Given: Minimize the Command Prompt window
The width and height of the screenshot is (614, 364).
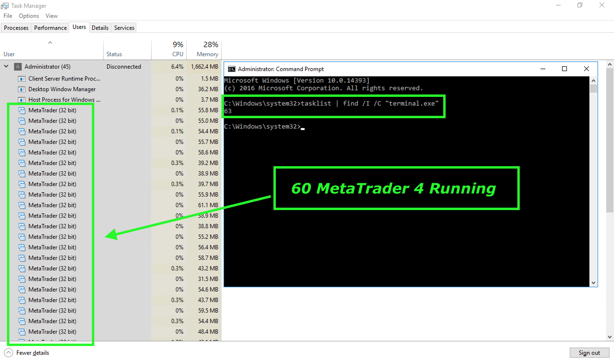Looking at the screenshot, I should pos(543,69).
